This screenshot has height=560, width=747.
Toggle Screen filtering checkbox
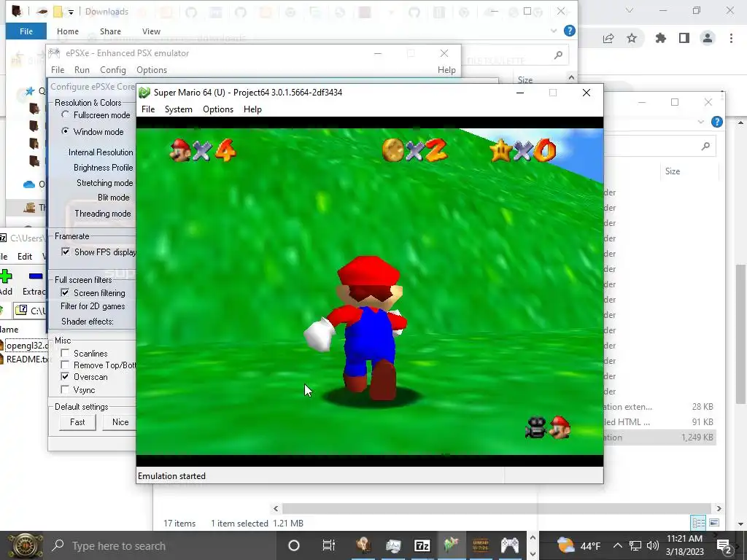pos(65,293)
